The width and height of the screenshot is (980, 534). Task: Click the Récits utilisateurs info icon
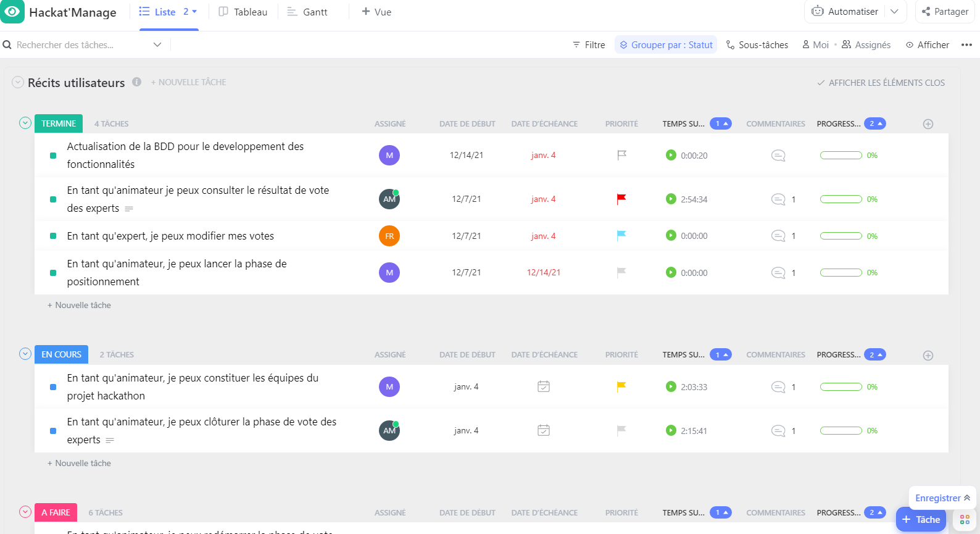click(x=137, y=82)
